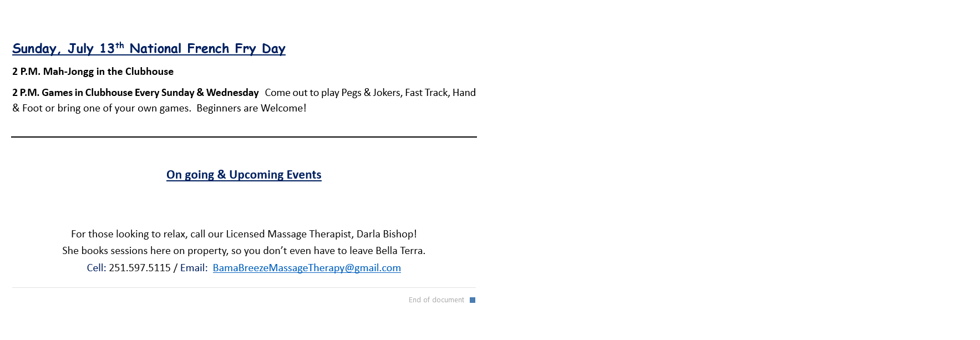Viewport: 980px width, 340px height.
Task: Click the bold Games in Clubhouse Every Sunday text
Action: click(x=118, y=93)
